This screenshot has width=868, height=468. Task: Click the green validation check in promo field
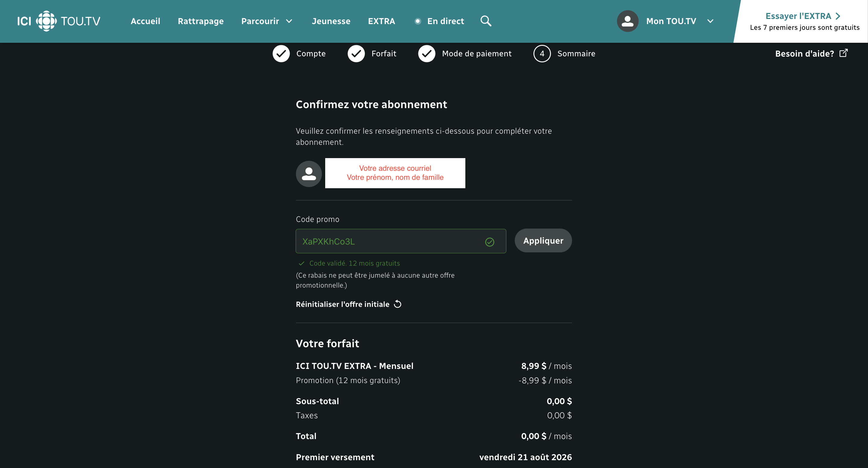pyautogui.click(x=489, y=242)
